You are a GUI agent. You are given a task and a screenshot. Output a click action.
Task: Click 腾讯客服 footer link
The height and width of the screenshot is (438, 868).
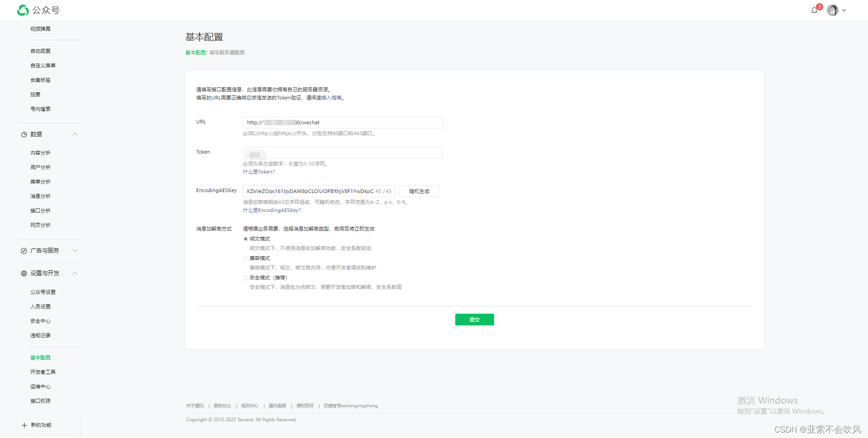tap(278, 406)
